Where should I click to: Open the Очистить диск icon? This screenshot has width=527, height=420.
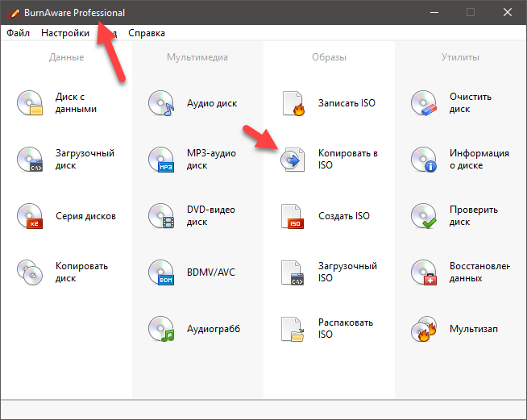coord(424,103)
